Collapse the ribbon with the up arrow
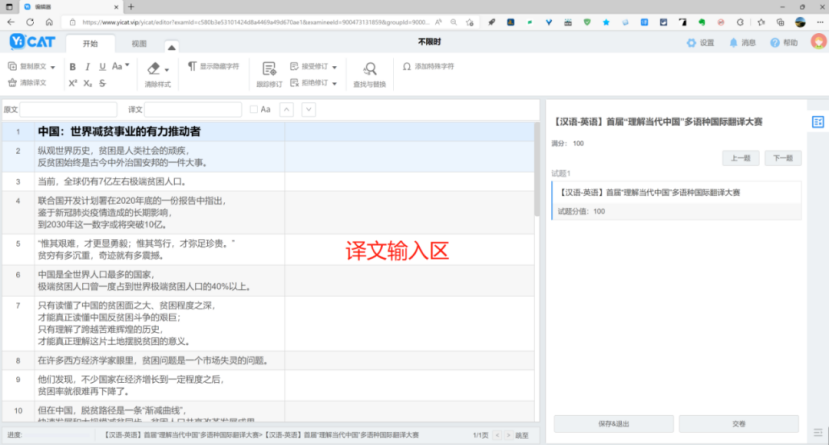This screenshot has width=830, height=445. click(x=170, y=46)
